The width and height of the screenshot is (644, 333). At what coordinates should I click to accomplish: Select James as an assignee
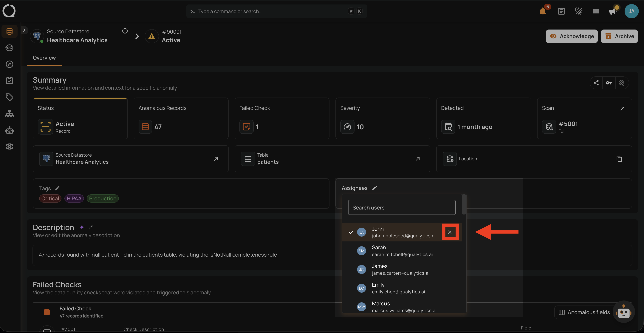pyautogui.click(x=402, y=269)
